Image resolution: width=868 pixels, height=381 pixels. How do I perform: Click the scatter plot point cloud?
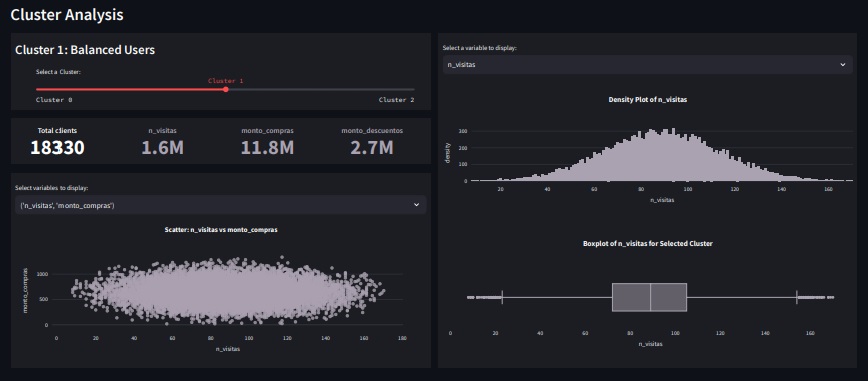click(x=227, y=291)
